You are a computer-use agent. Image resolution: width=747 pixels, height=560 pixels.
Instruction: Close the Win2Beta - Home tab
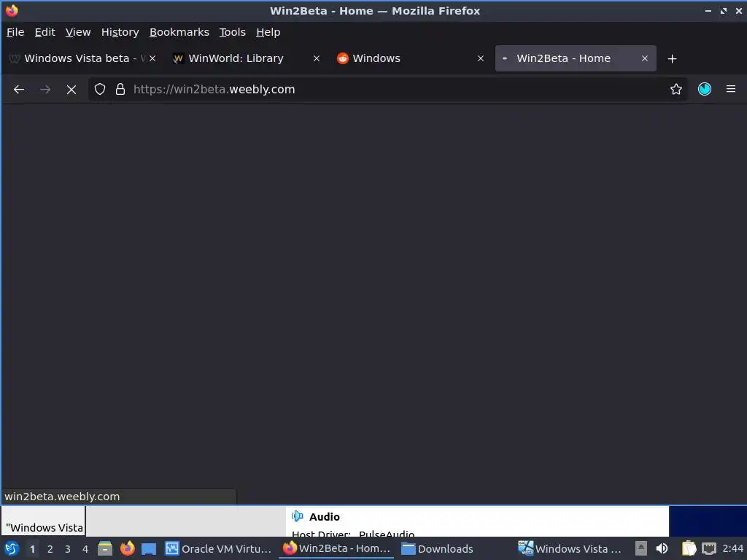point(645,58)
